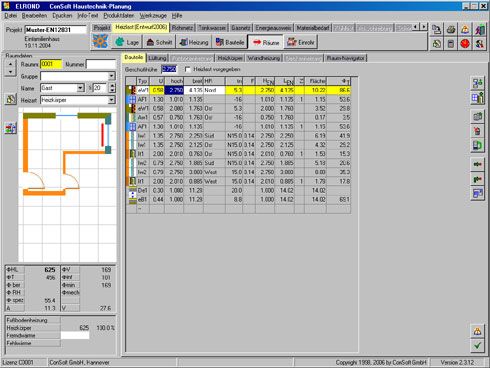The height and width of the screenshot is (368, 490).
Task: Open the Heizart dropdown showing Heizkörper
Action: pyautogui.click(x=112, y=100)
